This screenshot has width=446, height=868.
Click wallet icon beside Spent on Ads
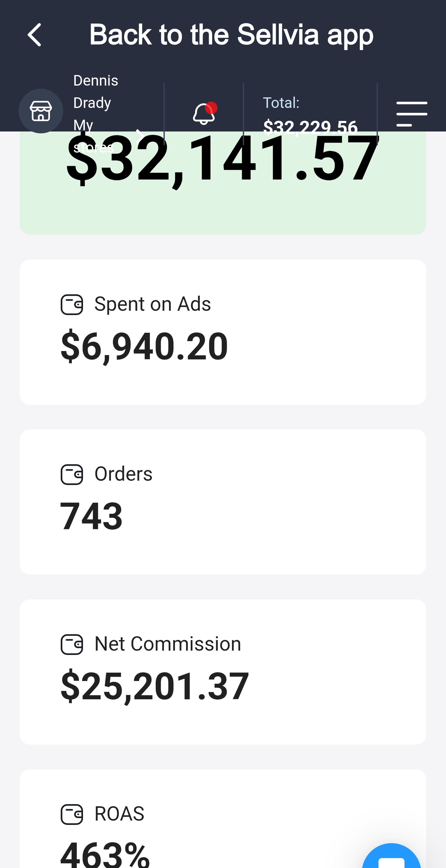pyautogui.click(x=72, y=304)
